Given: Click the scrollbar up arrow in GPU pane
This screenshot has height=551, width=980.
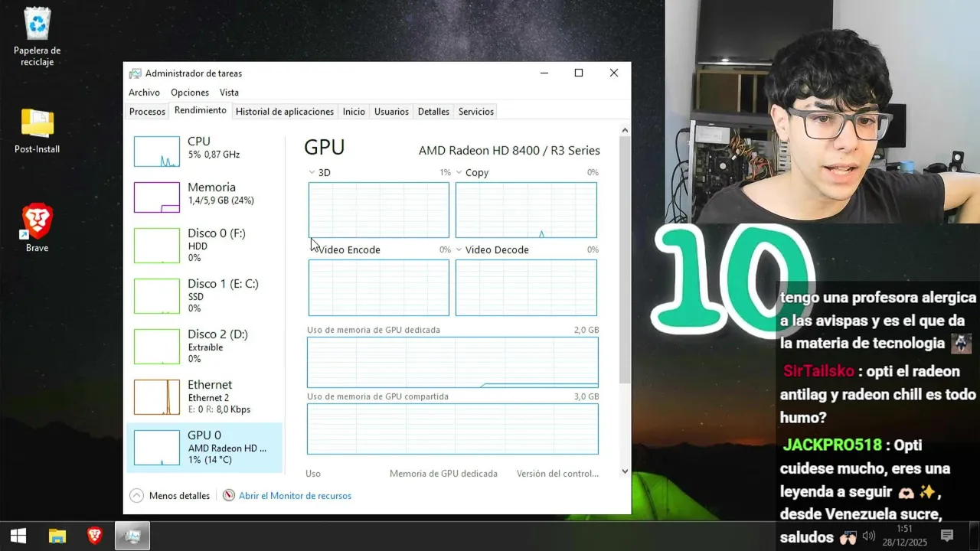Looking at the screenshot, I should point(625,131).
